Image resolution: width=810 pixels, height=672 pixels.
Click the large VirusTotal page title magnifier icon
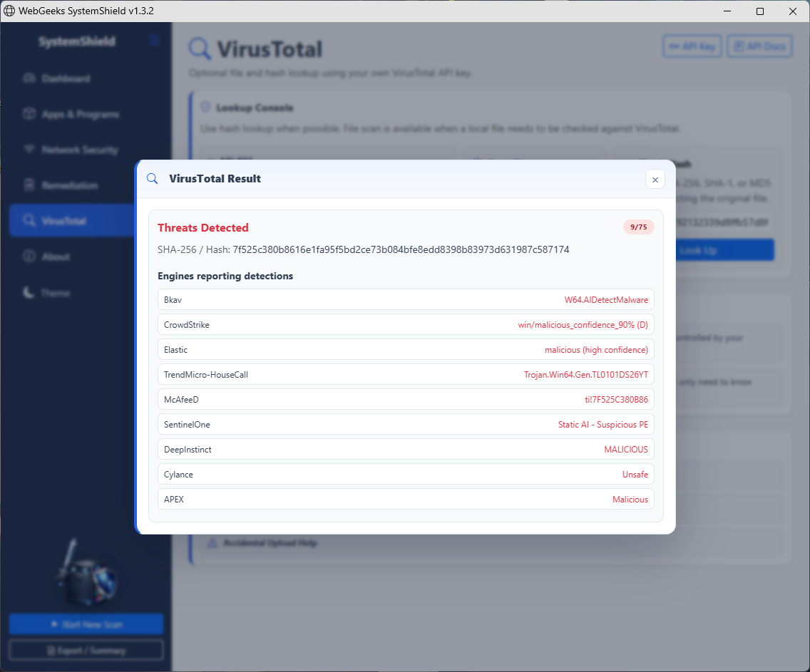point(200,49)
